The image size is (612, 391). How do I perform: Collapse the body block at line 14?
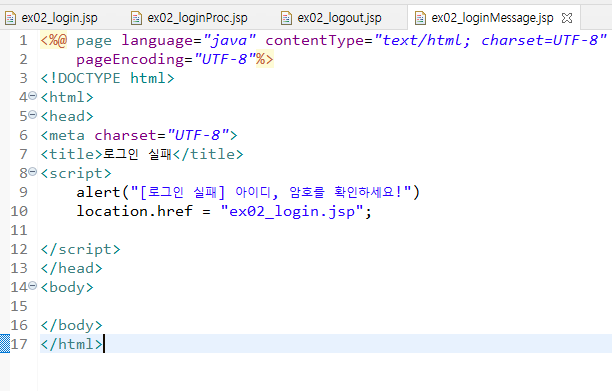tap(33, 286)
